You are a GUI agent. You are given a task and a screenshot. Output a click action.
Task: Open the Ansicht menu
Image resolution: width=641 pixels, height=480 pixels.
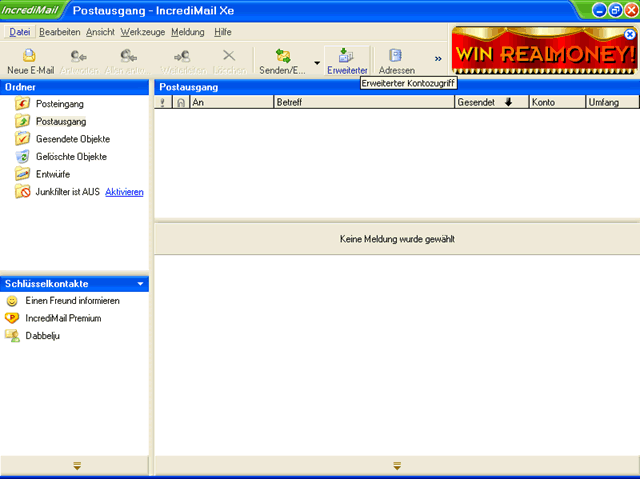point(100,32)
